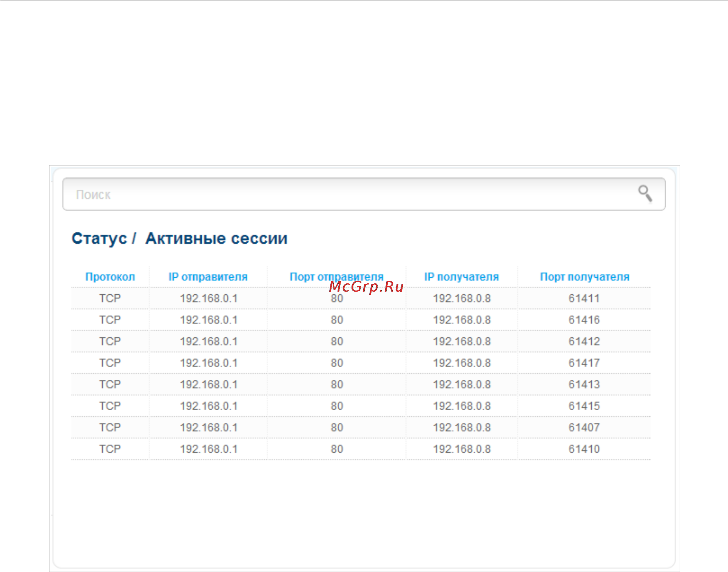
Task: Click TCP in the 61407 row
Action: click(x=110, y=428)
